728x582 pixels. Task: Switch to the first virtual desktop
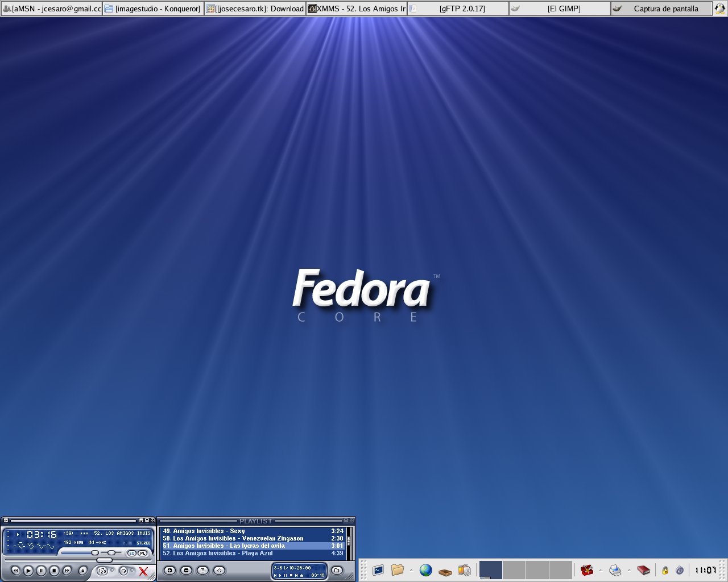(491, 570)
